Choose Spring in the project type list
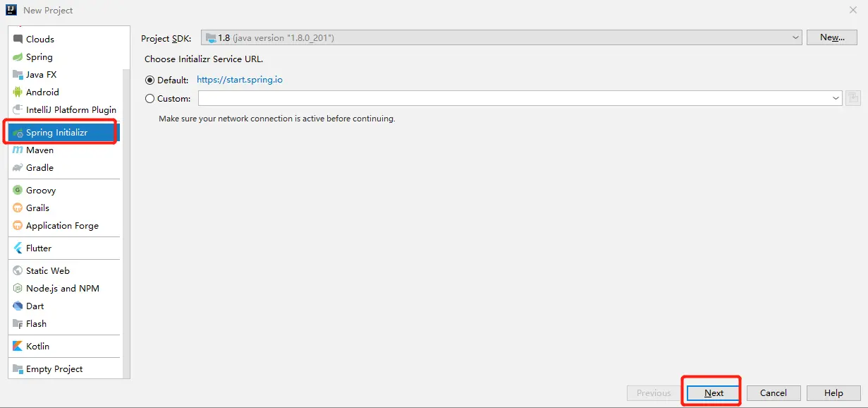The width and height of the screenshot is (868, 408). [x=64, y=56]
